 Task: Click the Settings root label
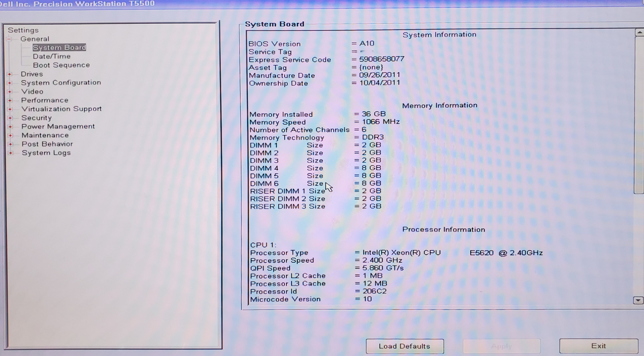point(23,30)
